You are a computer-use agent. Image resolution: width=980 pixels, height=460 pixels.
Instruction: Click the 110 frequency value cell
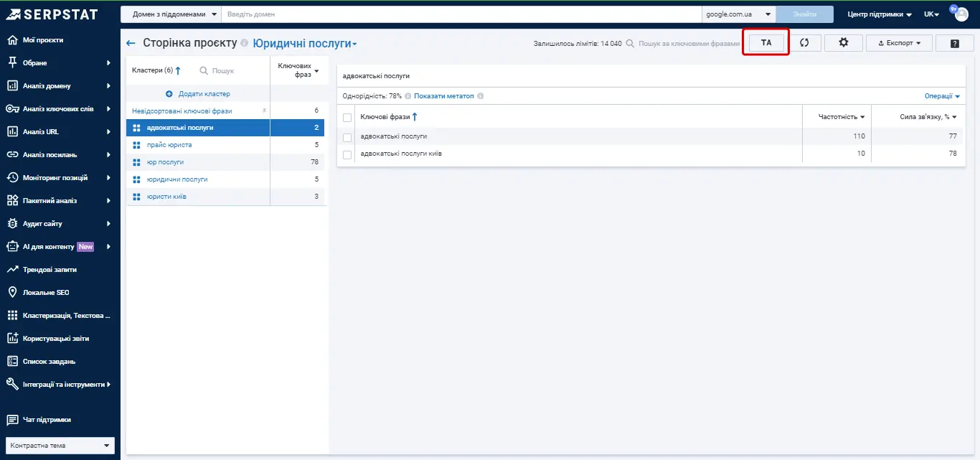pyautogui.click(x=859, y=136)
